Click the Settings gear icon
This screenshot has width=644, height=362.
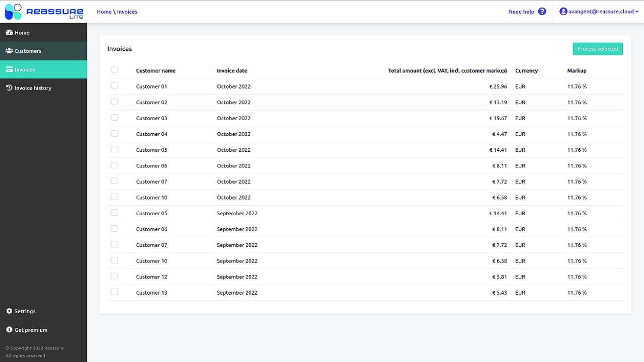(x=9, y=311)
